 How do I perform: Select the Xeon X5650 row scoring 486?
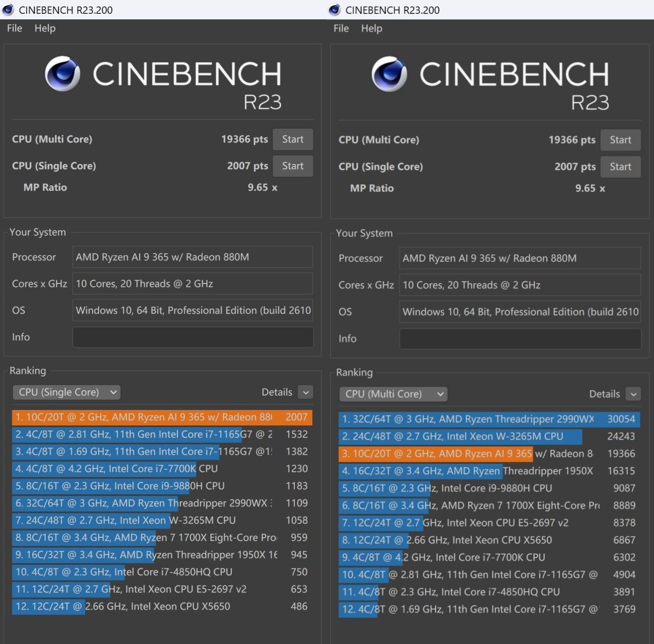pyautogui.click(x=162, y=607)
